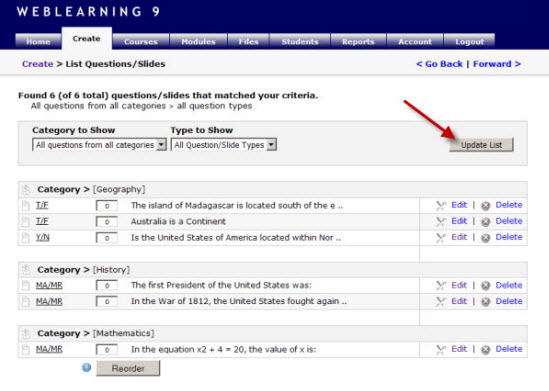The image size is (549, 391).
Task: Open the Type to Show dropdown
Action: pos(223,145)
